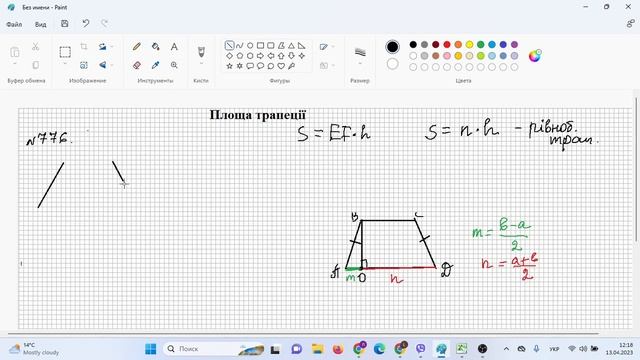Select secondary Color 2 white swatch

[x=392, y=64]
